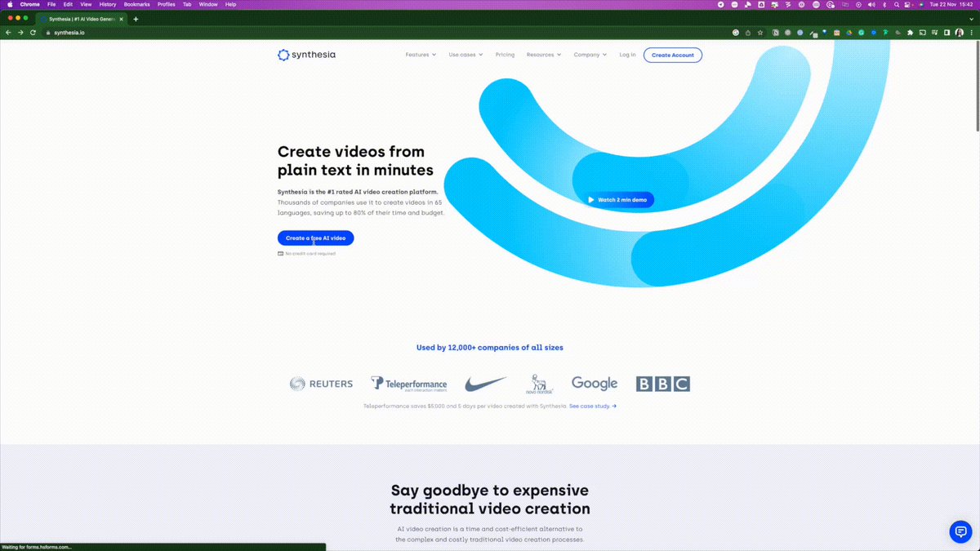This screenshot has width=980, height=551.
Task: Open the View menu
Action: pyautogui.click(x=86, y=4)
